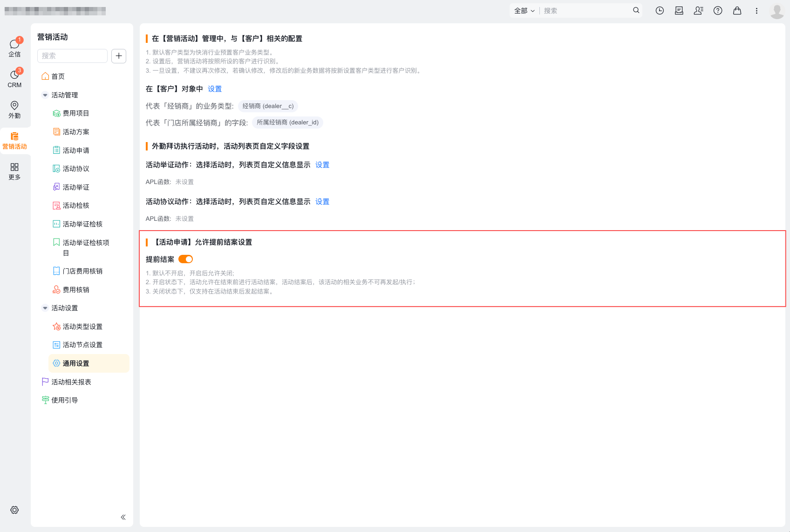Click 设置 link for 活动协议动作
790x532 pixels.
[x=322, y=202]
